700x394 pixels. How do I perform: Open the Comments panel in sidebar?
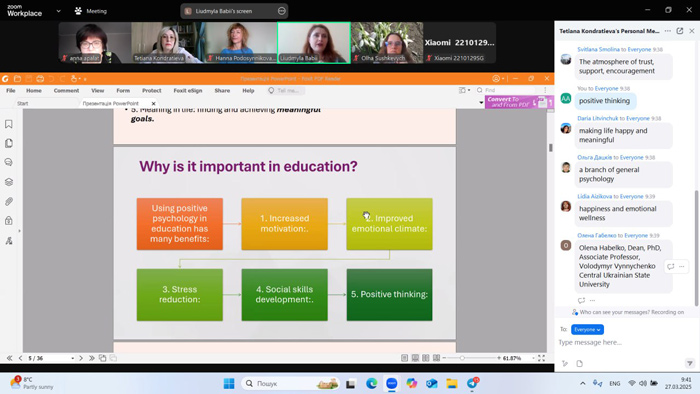coord(8,162)
